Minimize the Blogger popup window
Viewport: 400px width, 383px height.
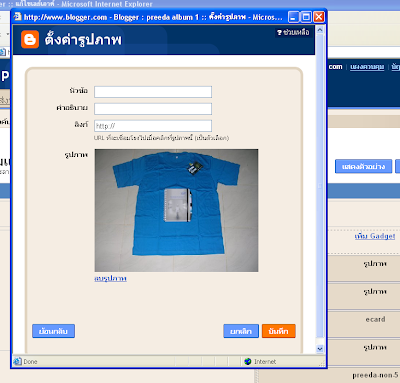coord(294,17)
